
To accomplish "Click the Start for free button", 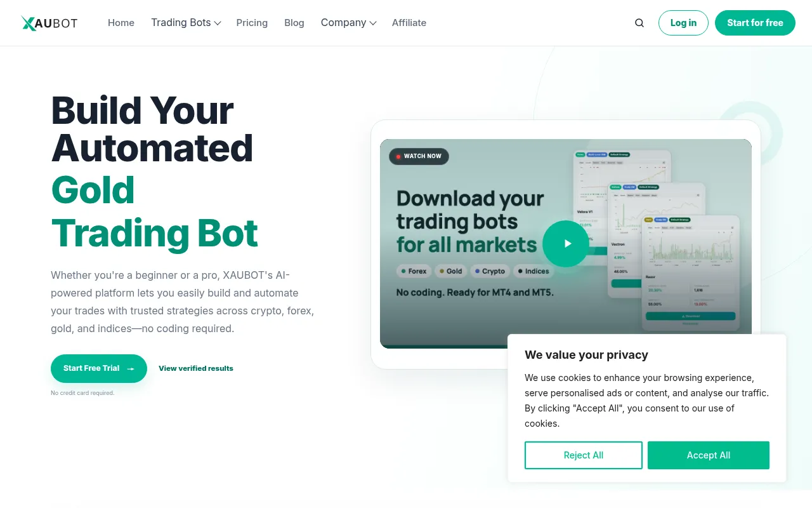I will 755,23.
